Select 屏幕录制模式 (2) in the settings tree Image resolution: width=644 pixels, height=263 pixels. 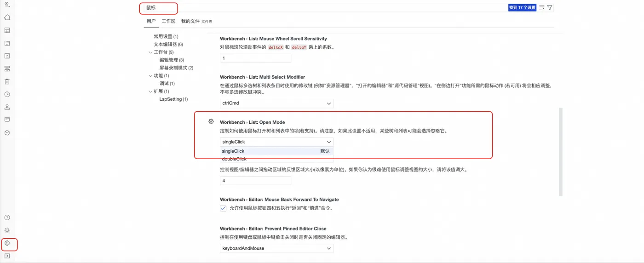[177, 68]
